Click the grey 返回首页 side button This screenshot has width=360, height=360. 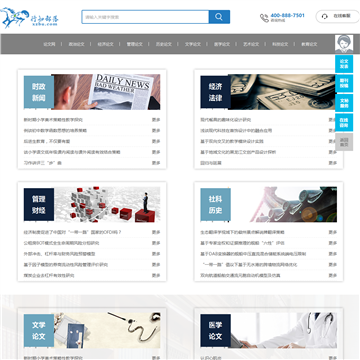click(x=344, y=142)
